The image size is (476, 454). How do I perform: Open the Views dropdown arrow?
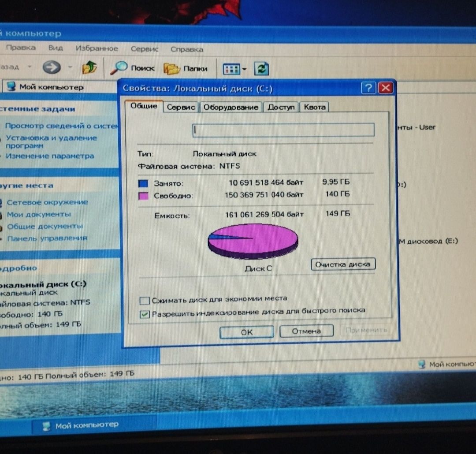coord(244,70)
